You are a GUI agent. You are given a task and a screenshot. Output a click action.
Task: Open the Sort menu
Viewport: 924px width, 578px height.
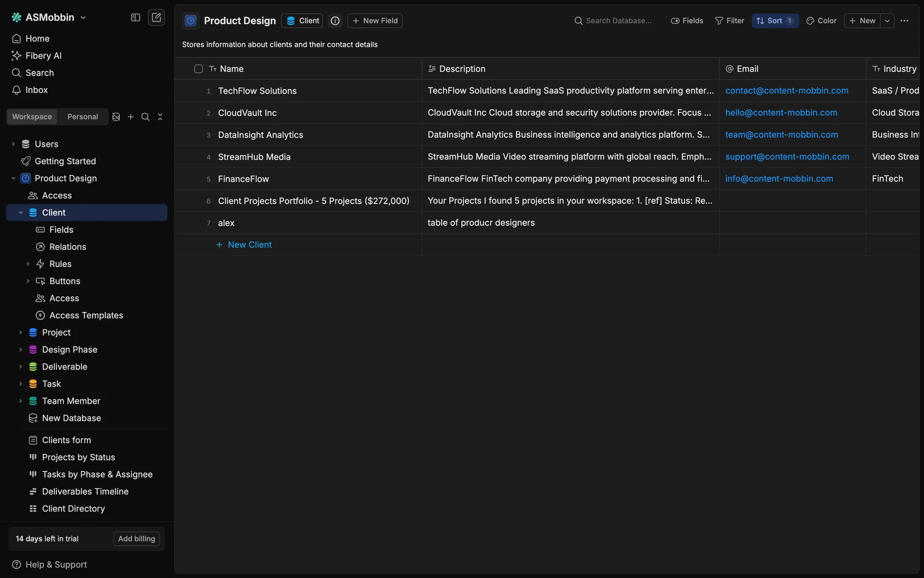tap(774, 21)
